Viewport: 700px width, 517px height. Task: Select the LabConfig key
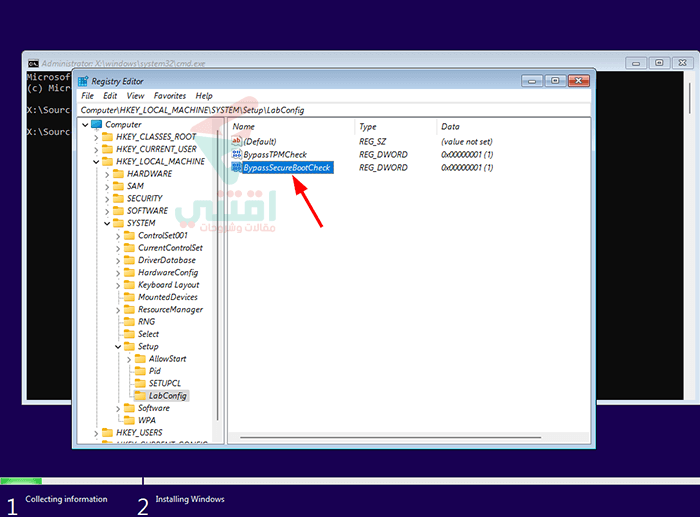coord(167,396)
